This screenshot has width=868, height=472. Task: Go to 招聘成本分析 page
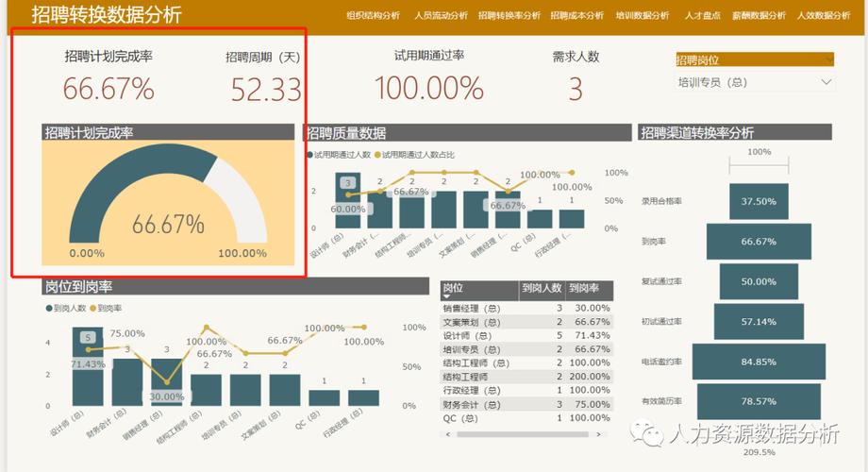pos(576,15)
